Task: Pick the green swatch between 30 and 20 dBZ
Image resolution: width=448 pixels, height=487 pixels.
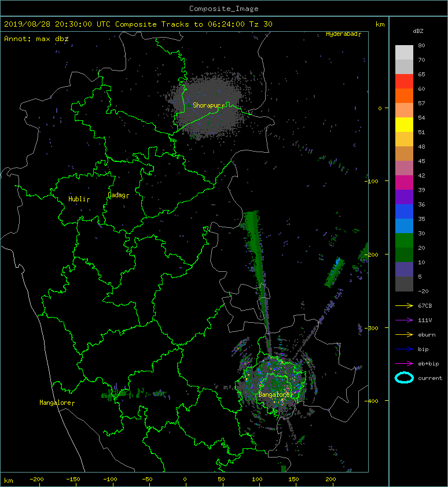Action: coord(404,241)
